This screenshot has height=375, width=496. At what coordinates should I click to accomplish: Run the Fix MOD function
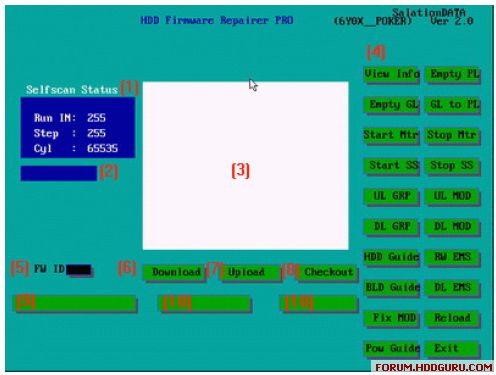392,318
